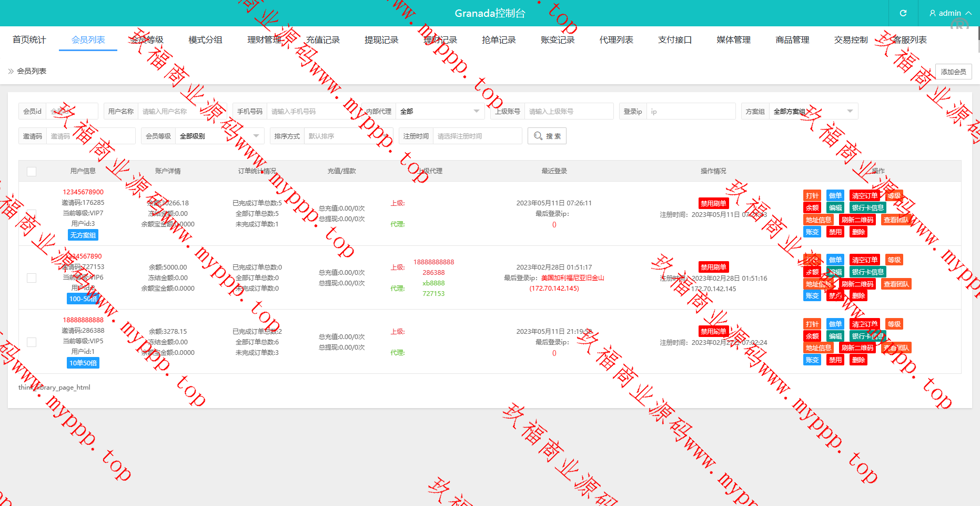The height and width of the screenshot is (506, 980).
Task: Click the 172.70.142.145 last login IP link
Action: pos(554,289)
